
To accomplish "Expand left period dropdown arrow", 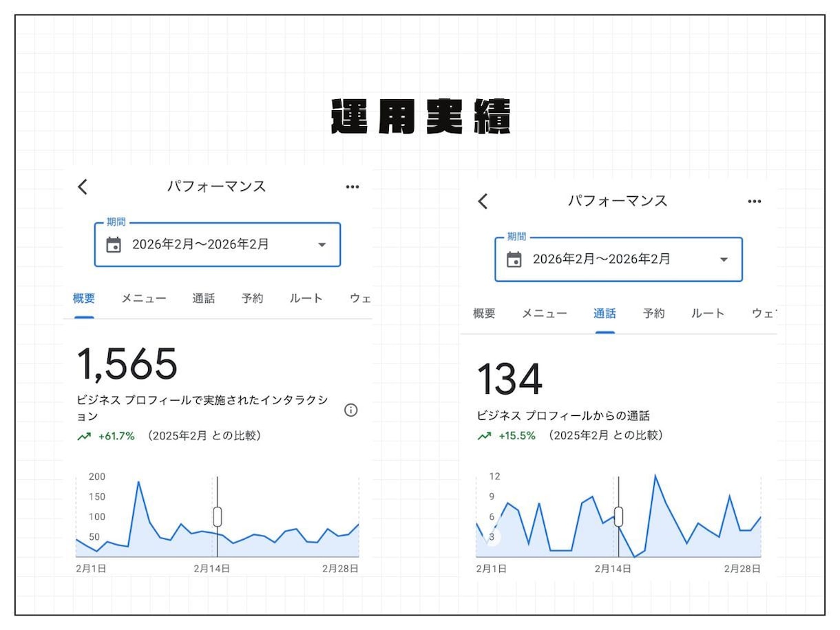I will (x=322, y=245).
